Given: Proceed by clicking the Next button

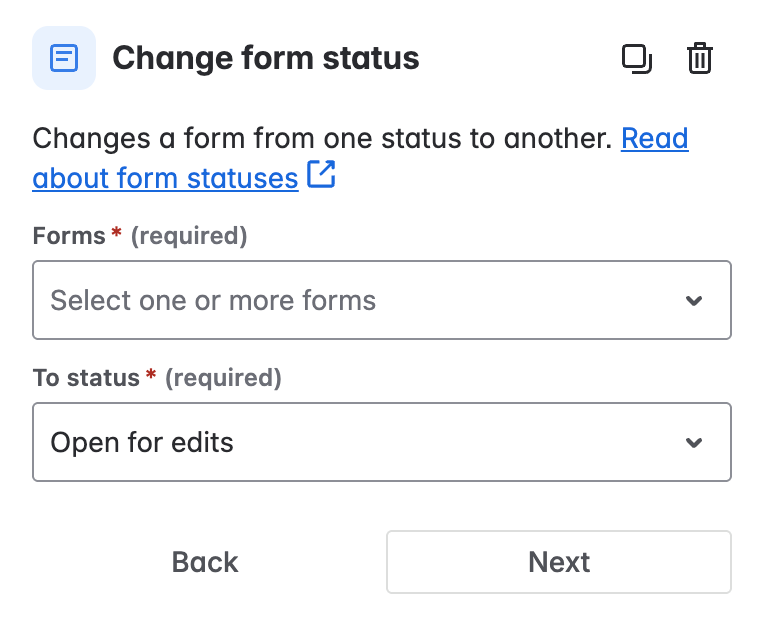Looking at the screenshot, I should (x=559, y=562).
